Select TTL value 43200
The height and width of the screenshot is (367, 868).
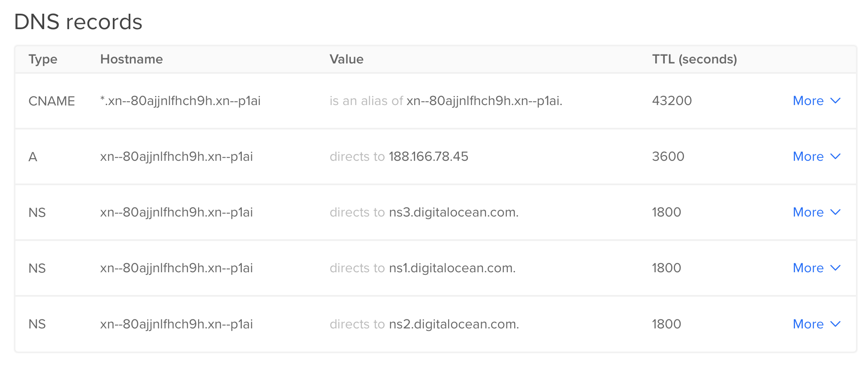click(672, 101)
